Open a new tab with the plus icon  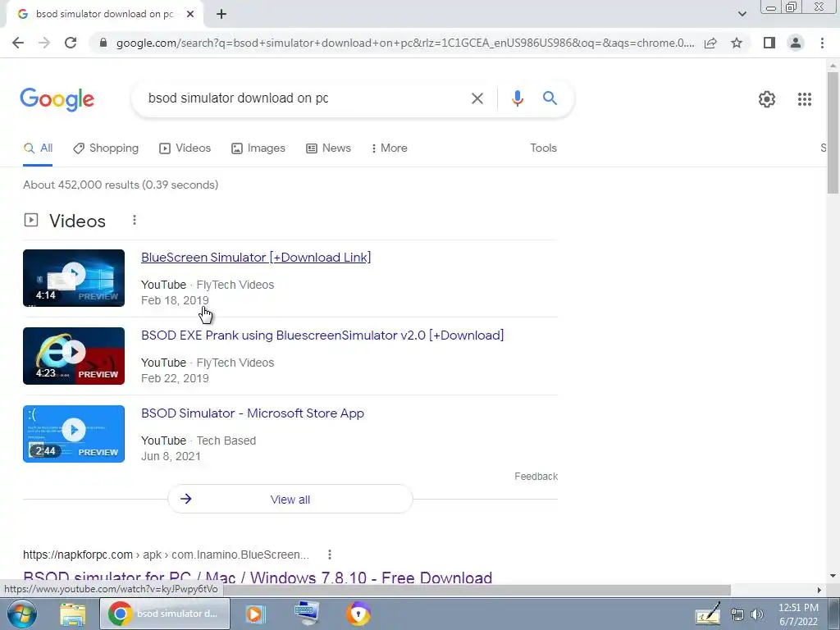221,15
